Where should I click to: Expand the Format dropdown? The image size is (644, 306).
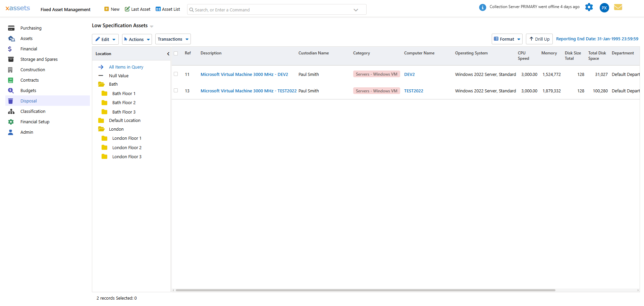pyautogui.click(x=507, y=39)
